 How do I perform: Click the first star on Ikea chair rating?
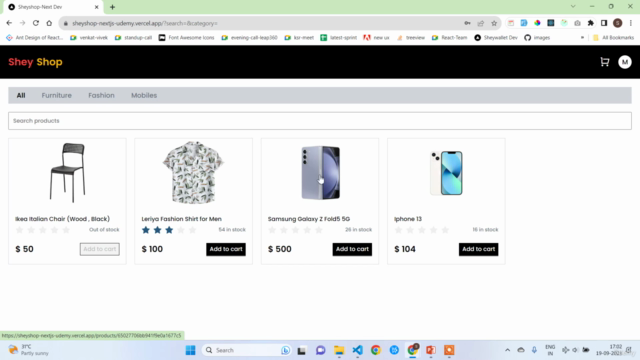coord(19,230)
